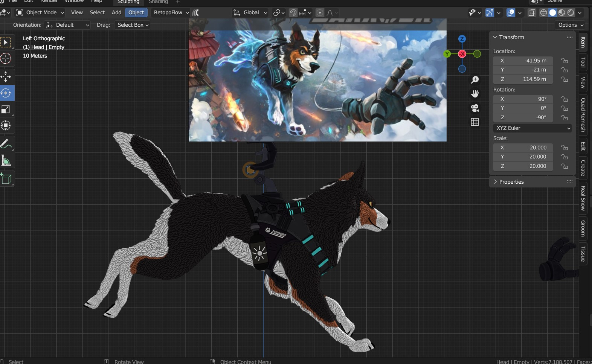Select the Move tool
Viewport: 592px width, 364px height.
6,77
